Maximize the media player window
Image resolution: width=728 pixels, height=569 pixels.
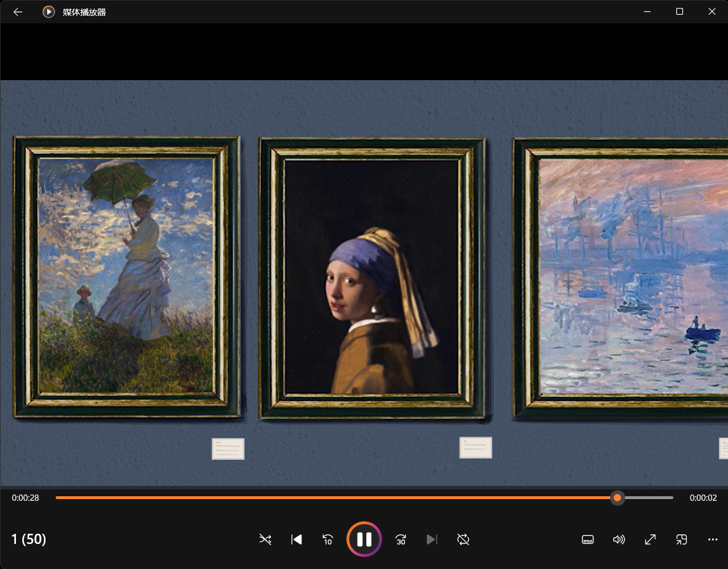coord(679,11)
